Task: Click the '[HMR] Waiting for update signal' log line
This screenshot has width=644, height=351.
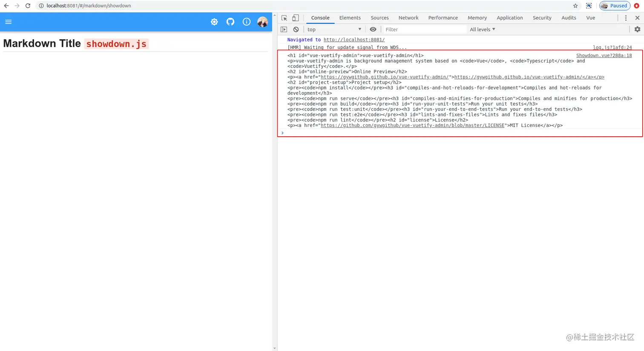Action: (347, 47)
